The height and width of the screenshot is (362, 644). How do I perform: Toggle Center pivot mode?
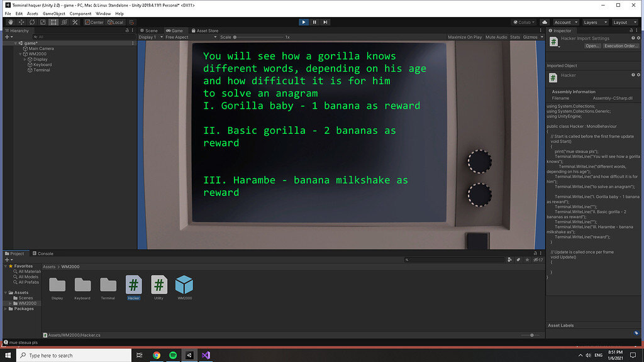94,22
